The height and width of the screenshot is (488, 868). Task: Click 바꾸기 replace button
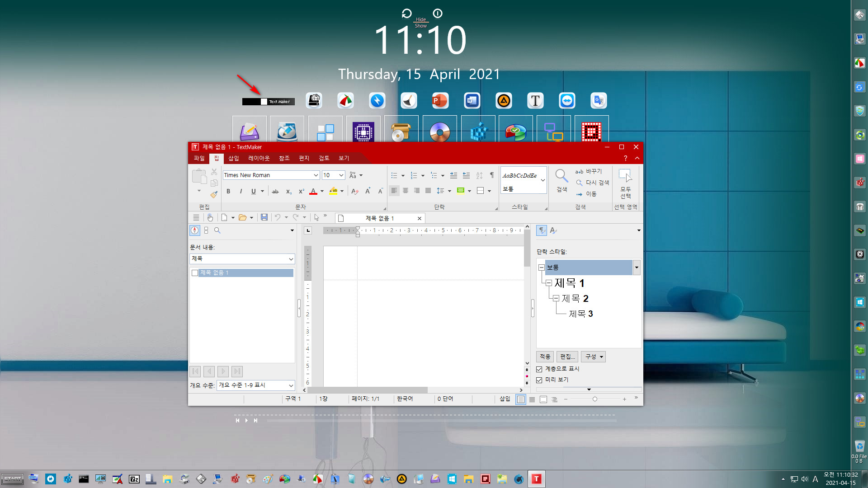point(589,171)
